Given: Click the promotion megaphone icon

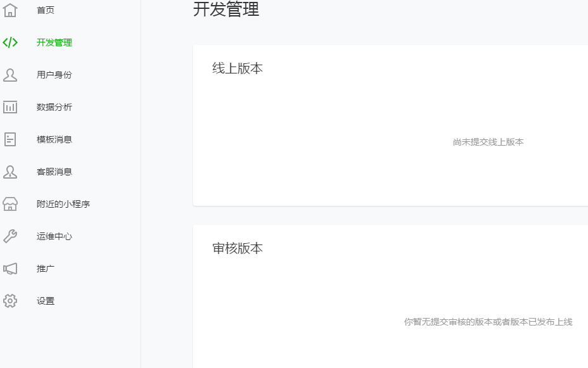Looking at the screenshot, I should click(10, 269).
